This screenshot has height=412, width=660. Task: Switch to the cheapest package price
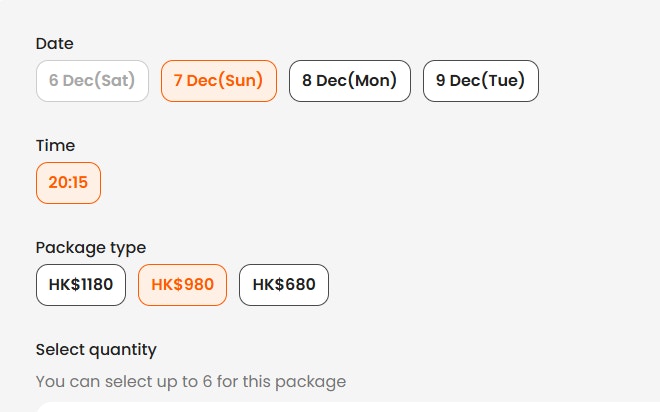pyautogui.click(x=284, y=285)
